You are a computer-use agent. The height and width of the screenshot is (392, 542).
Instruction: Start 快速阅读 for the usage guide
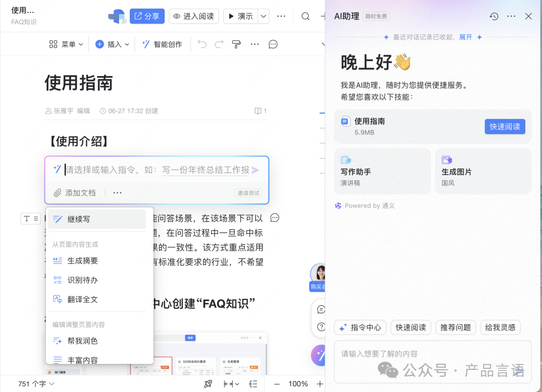(x=505, y=126)
